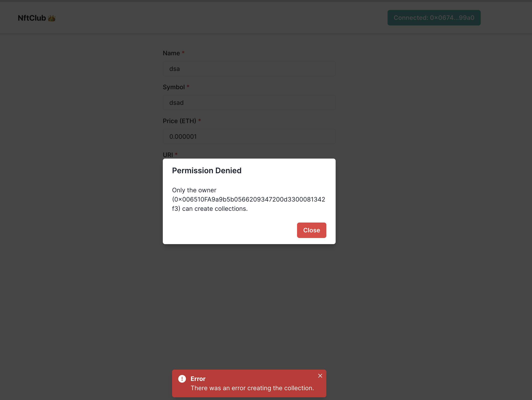Click the toast message about collection error
Screen dimensions: 532x400
252,388
